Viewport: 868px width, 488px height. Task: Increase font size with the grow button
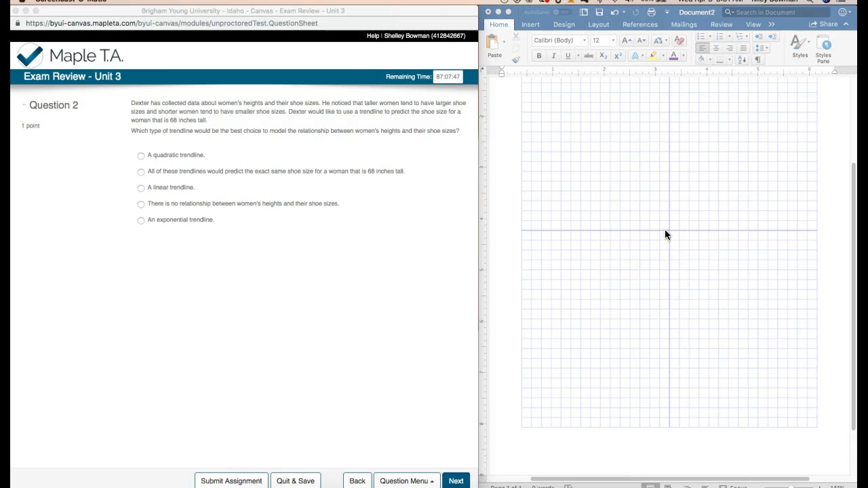tap(627, 41)
